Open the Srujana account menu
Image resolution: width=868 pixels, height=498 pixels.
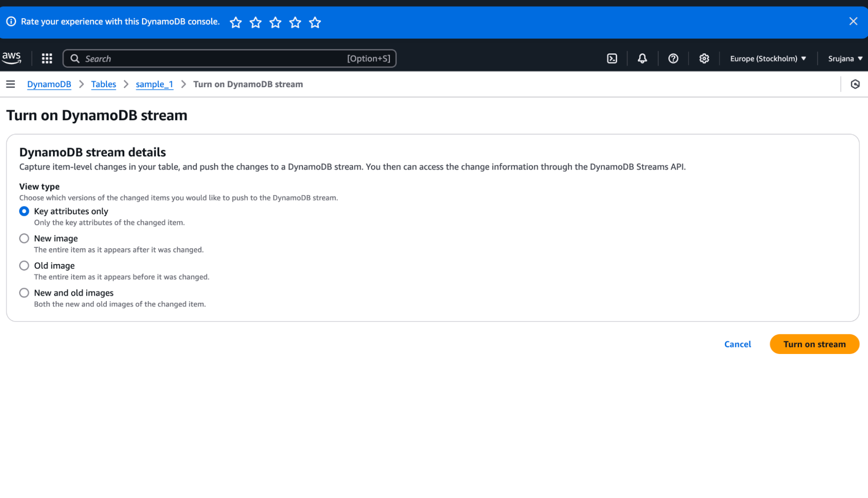[x=845, y=59]
